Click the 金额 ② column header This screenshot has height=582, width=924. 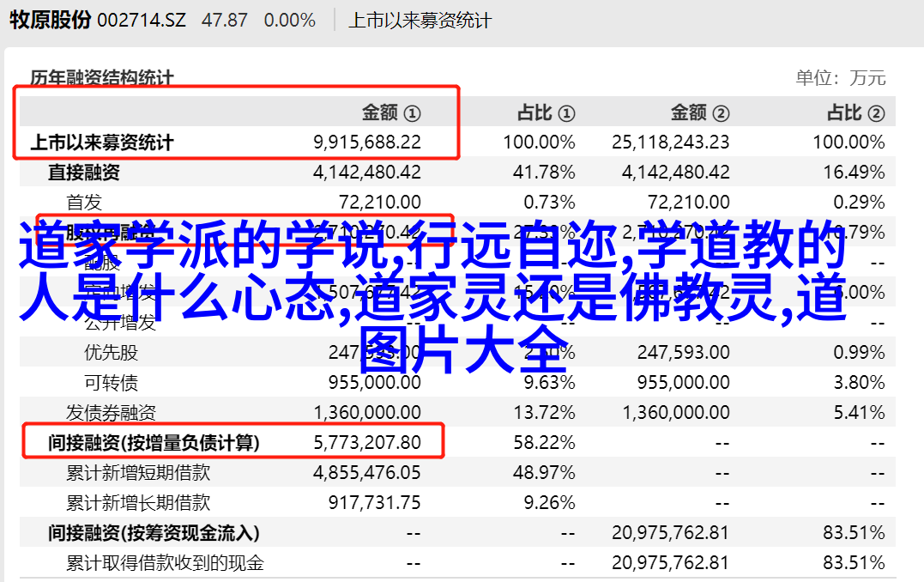700,112
